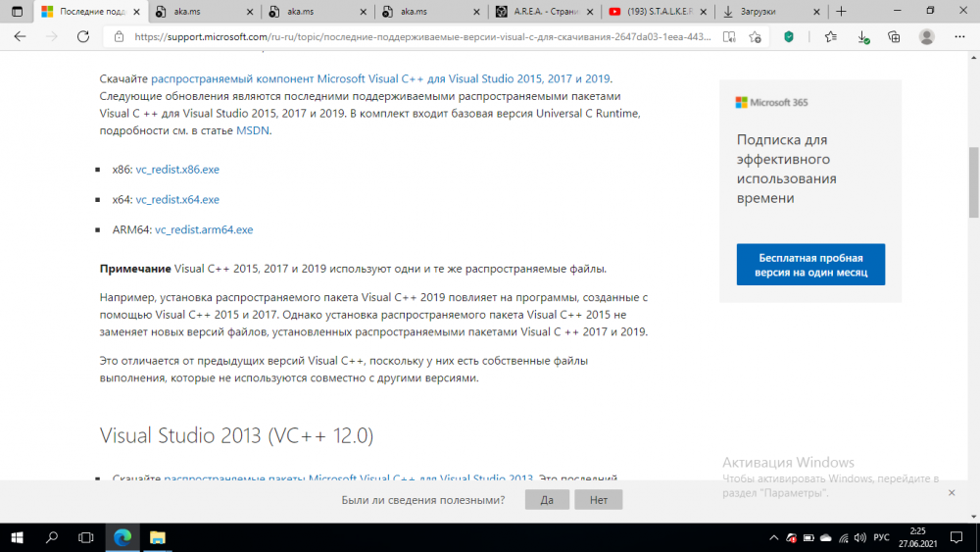Screen dimensions: 980x552
Task: Click the Visual Studio 2013 (VC++ 12.0) heading
Action: tap(236, 435)
